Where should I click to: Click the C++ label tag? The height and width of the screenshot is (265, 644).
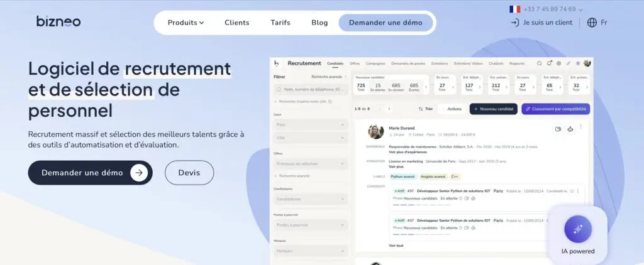pos(455,176)
